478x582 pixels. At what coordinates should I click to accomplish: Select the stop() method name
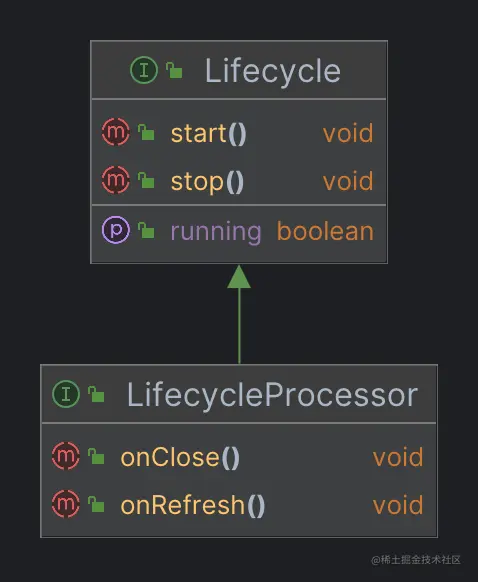[x=207, y=182]
